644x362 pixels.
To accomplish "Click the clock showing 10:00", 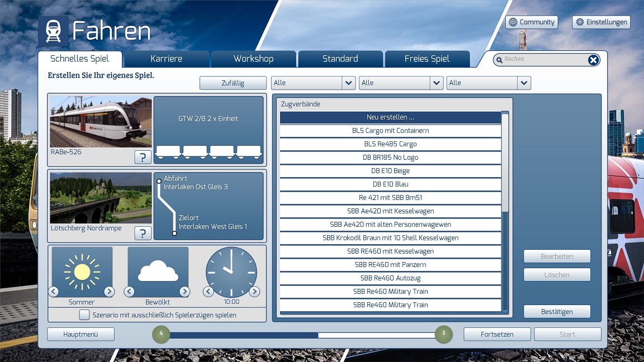I will point(231,272).
